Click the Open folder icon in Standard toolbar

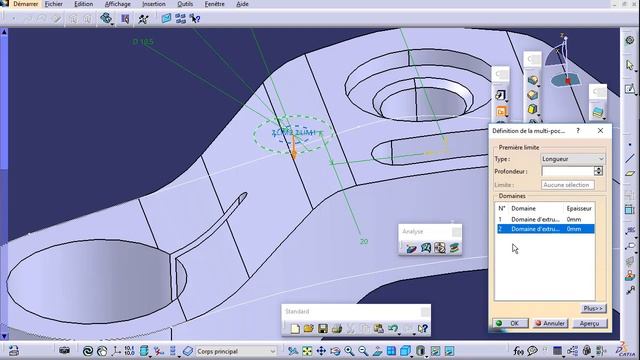pyautogui.click(x=309, y=329)
